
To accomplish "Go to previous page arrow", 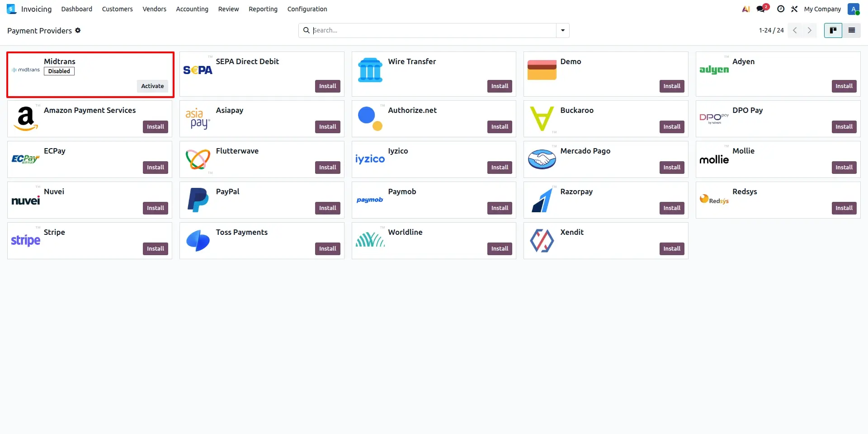I will (x=795, y=30).
